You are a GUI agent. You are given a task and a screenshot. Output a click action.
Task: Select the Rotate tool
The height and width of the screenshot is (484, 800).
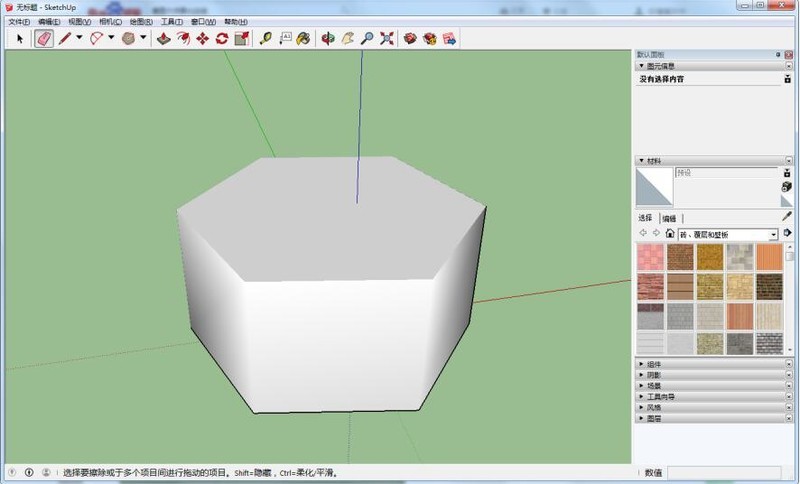click(x=222, y=38)
